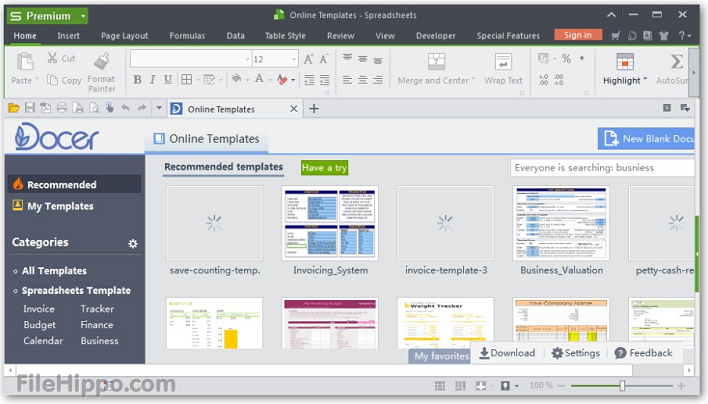
Task: Toggle Bold formatting
Action: click(138, 80)
